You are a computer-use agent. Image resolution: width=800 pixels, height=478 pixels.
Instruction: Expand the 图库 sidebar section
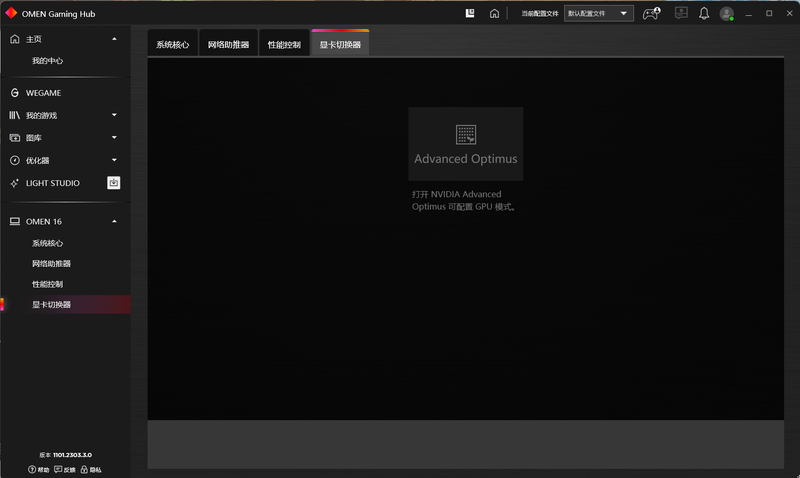pos(114,137)
